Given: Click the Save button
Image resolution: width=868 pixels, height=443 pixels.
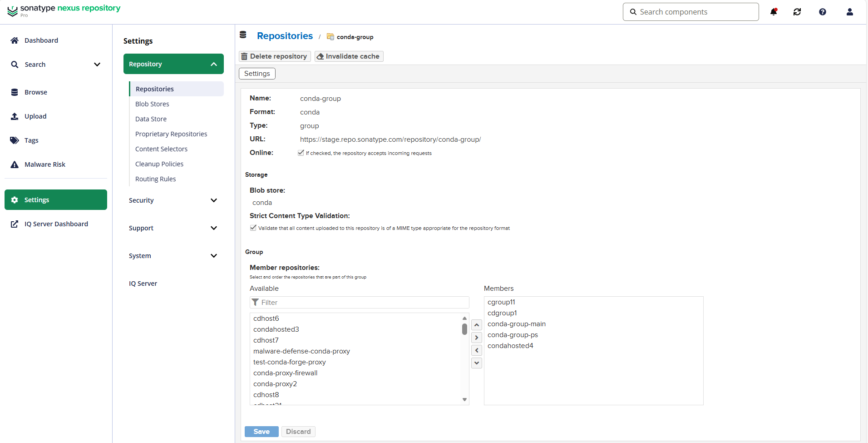Looking at the screenshot, I should (x=261, y=432).
